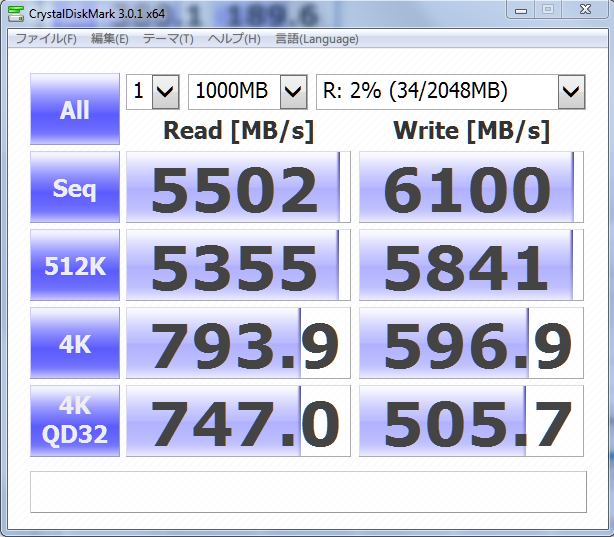The height and width of the screenshot is (537, 614).
Task: Open the テーマ(T) menu
Action: (x=168, y=39)
